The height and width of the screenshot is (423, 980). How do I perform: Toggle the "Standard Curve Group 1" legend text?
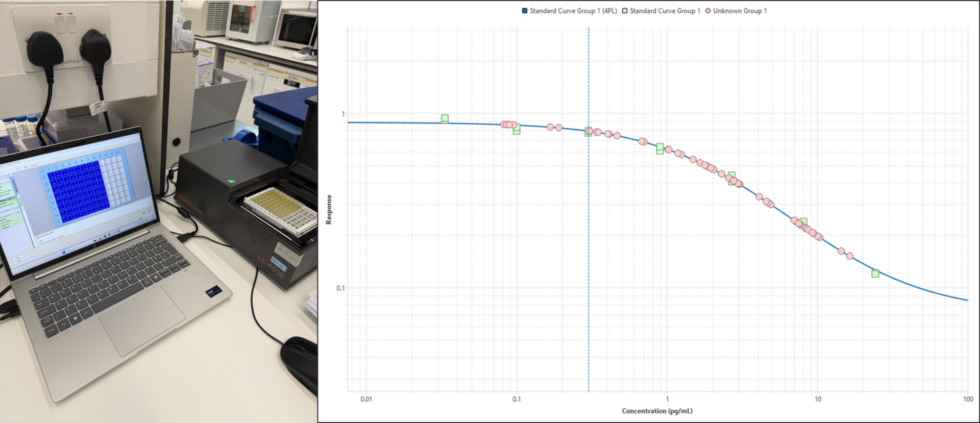(665, 11)
